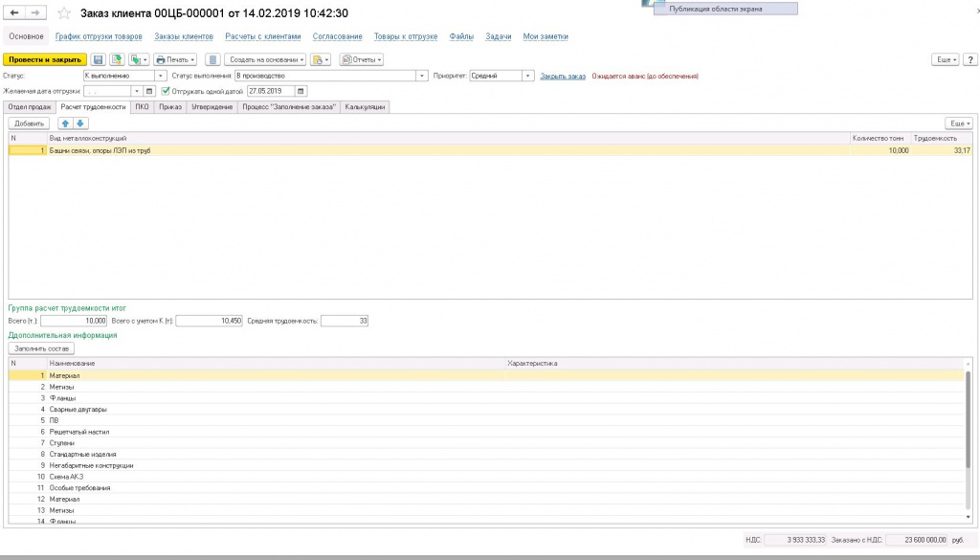
Task: Select the Схема АКЗ row
Action: tap(486, 477)
